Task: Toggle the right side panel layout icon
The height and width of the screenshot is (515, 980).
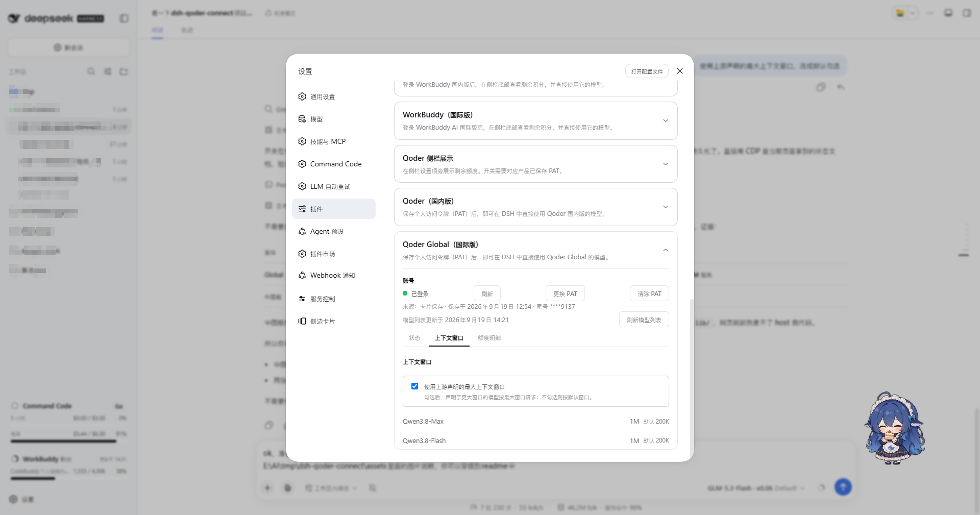Action: click(x=967, y=13)
